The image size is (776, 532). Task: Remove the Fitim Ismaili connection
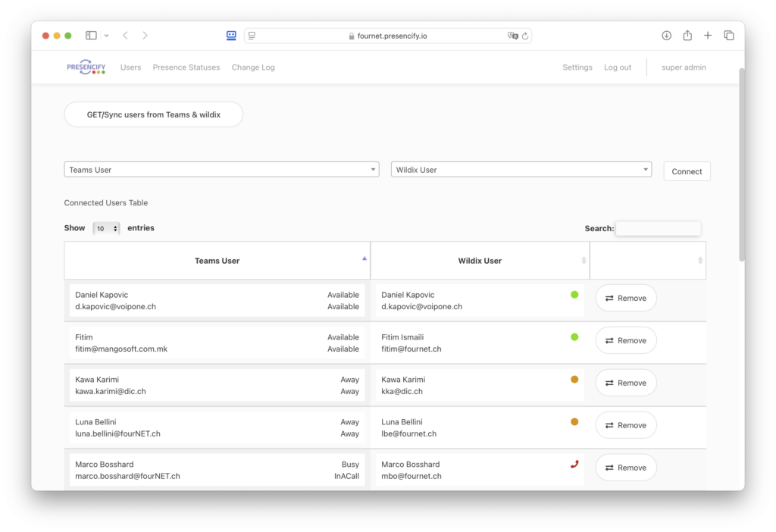pos(625,340)
